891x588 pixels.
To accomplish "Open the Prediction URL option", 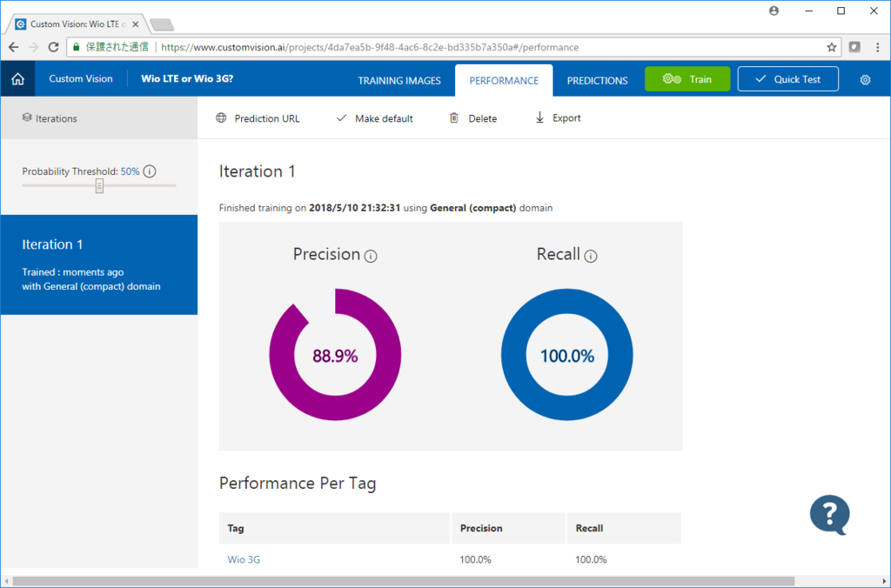I will [x=258, y=118].
